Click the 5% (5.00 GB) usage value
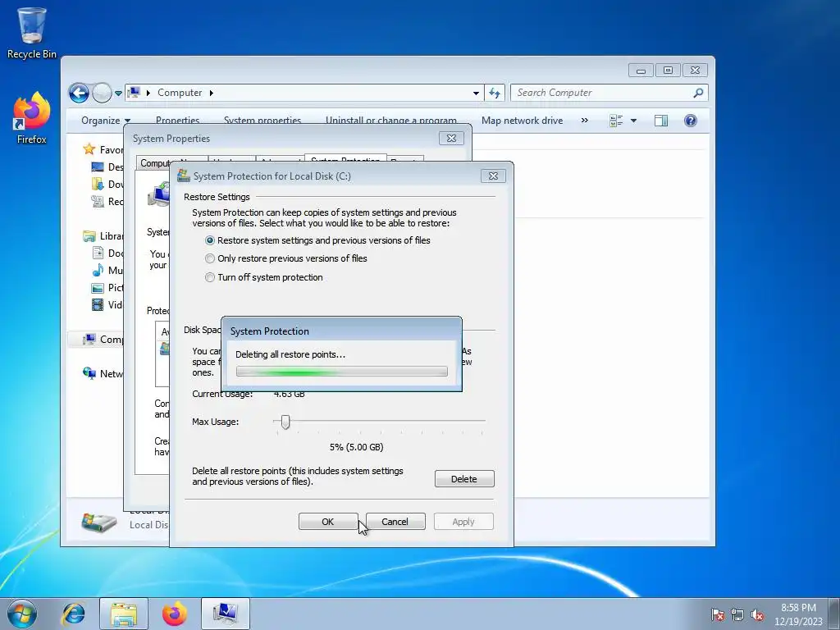The height and width of the screenshot is (630, 840). tap(356, 447)
